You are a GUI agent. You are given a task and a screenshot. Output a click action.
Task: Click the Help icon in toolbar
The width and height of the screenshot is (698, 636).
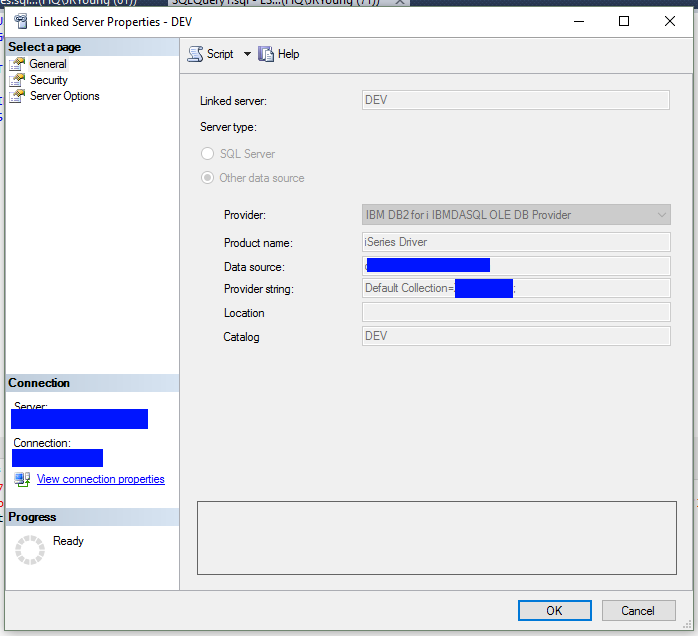click(x=266, y=54)
